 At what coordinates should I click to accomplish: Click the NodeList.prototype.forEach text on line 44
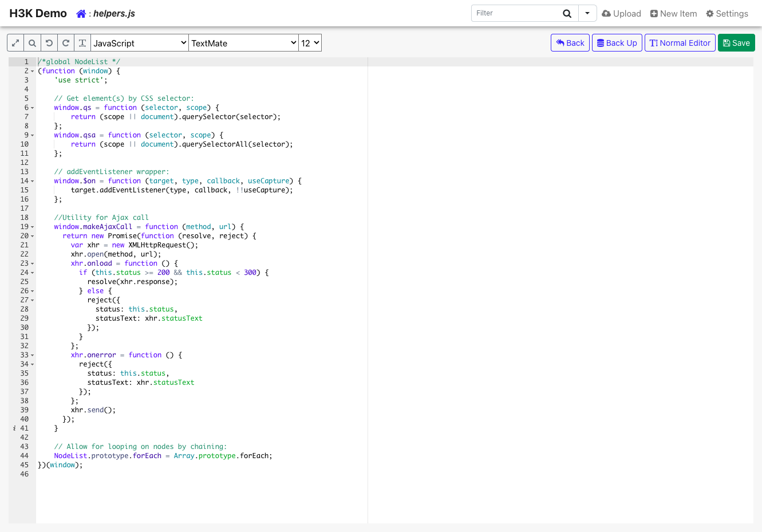(108, 456)
